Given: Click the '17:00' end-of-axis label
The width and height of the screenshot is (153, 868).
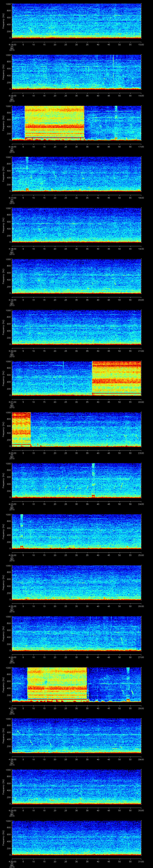Looking at the screenshot, I should (x=141, y=147).
